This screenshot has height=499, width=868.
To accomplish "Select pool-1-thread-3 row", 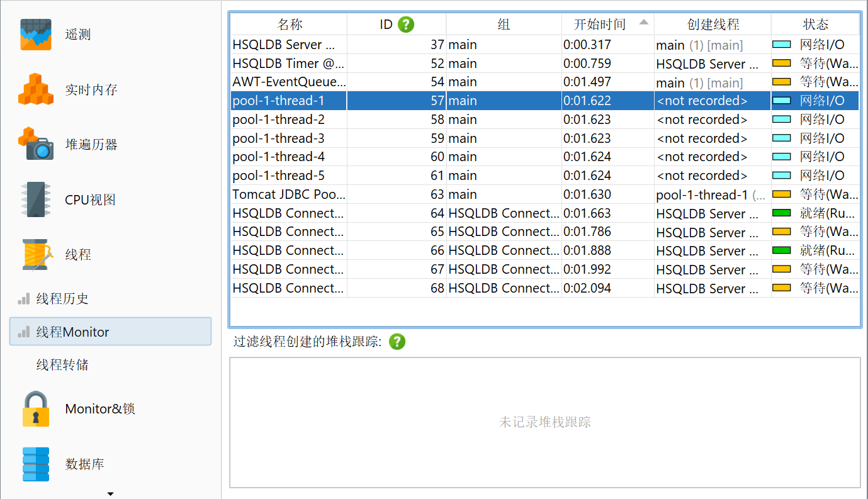I will (x=545, y=138).
